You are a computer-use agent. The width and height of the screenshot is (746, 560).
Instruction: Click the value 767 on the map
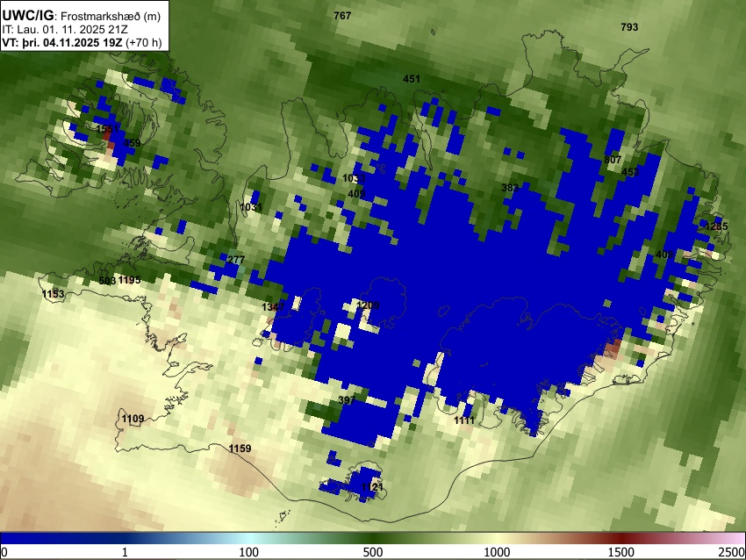(x=342, y=16)
